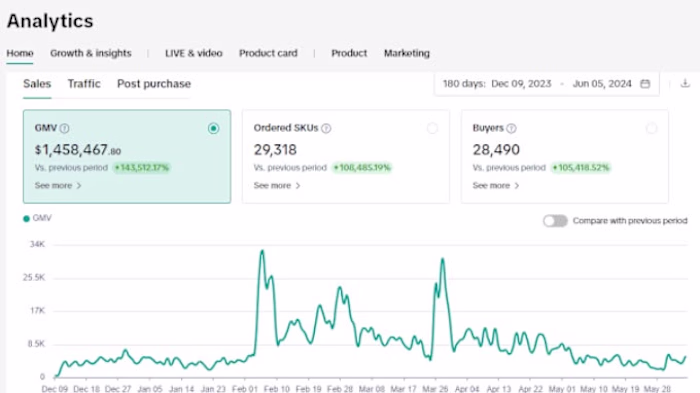Click the GMV value $1,458,467.80
Viewport: 700px width, 393px height.
pos(78,150)
